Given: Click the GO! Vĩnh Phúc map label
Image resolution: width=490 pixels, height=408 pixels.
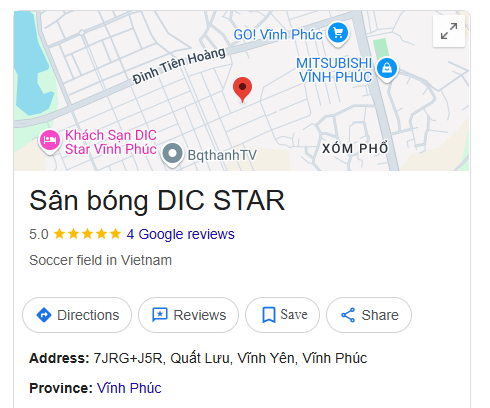Looking at the screenshot, I should click(278, 35).
